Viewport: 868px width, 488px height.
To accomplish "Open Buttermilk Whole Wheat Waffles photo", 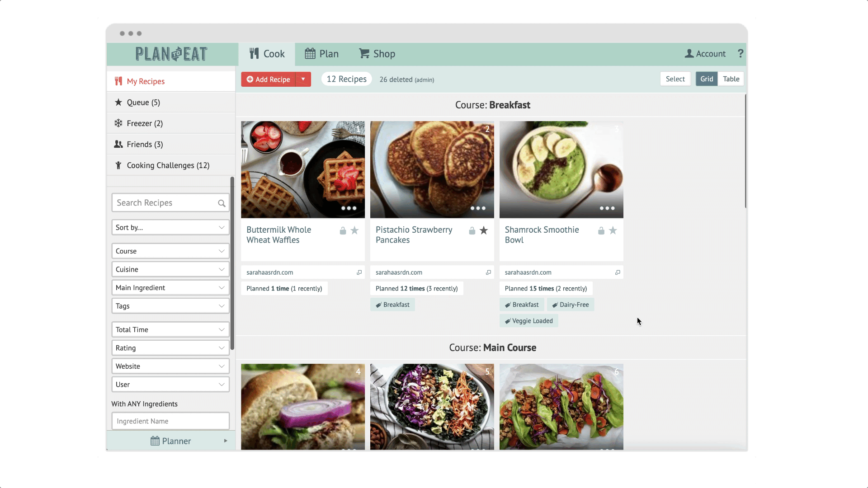I will tap(303, 169).
